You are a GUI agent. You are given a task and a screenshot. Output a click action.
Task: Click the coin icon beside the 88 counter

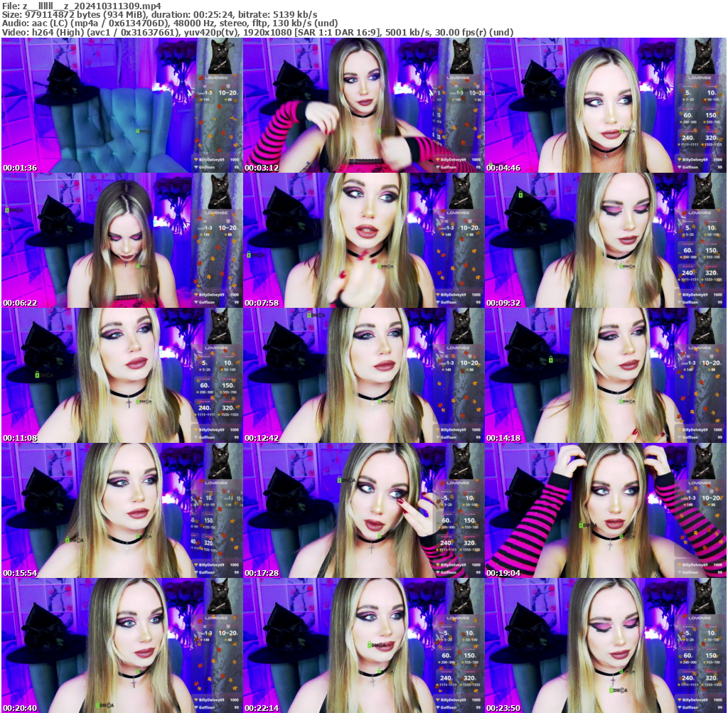[x=225, y=99]
